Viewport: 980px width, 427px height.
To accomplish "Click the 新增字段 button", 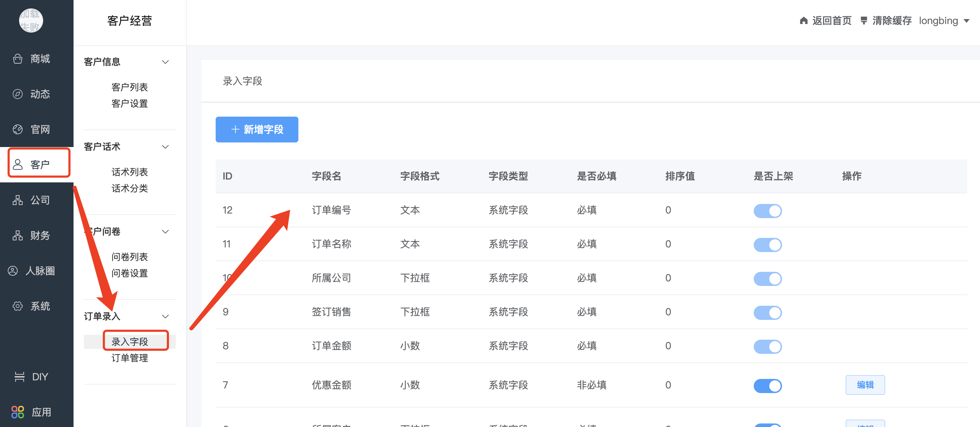I will click(x=257, y=130).
